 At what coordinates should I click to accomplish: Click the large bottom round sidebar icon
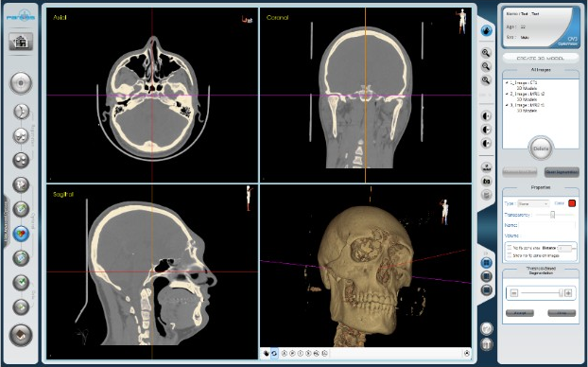click(21, 335)
